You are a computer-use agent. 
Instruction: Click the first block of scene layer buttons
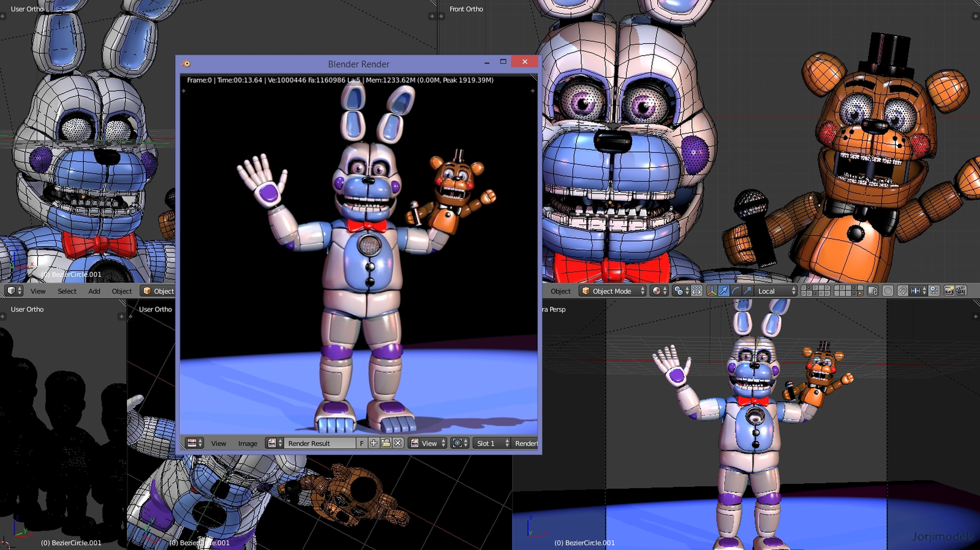815,291
